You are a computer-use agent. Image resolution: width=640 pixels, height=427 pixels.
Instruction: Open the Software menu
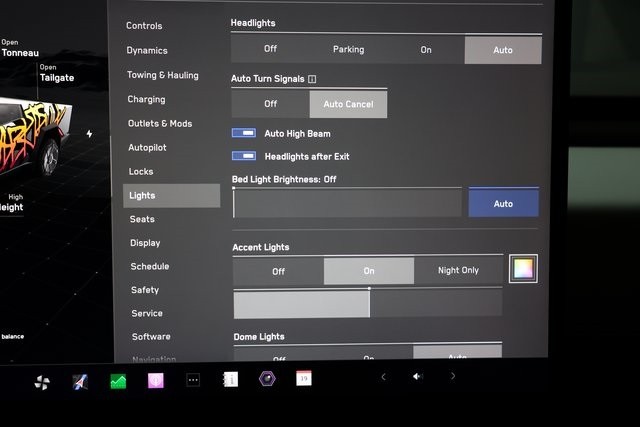coord(151,336)
